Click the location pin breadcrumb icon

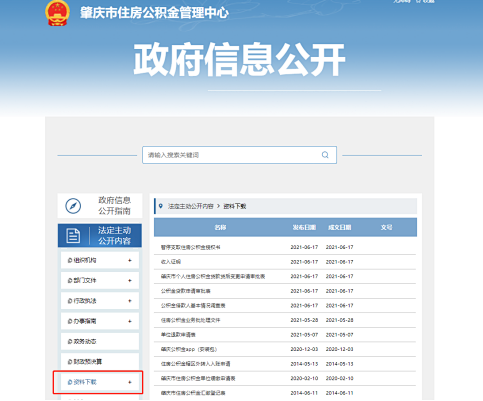coord(161,206)
